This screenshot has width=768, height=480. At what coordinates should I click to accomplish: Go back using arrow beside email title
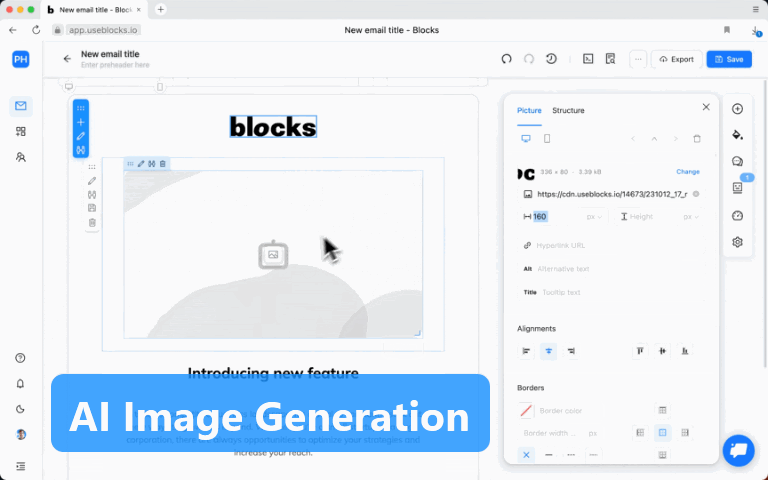[67, 59]
